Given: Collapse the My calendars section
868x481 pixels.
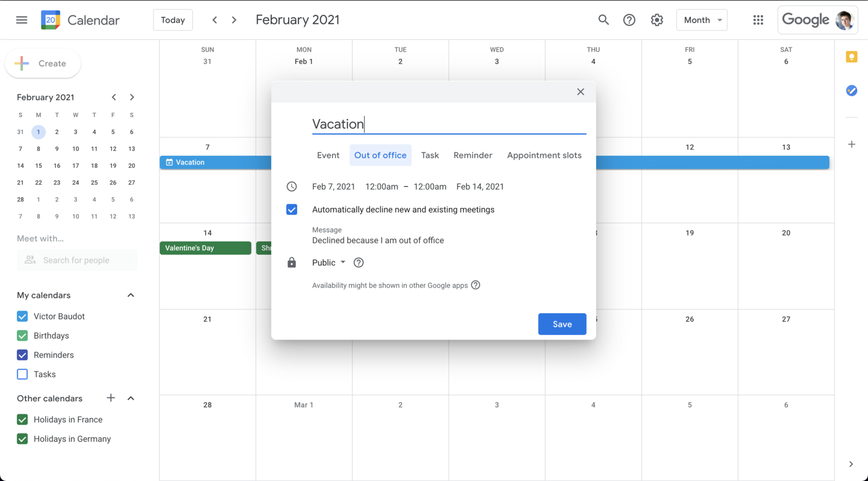Looking at the screenshot, I should coord(131,295).
